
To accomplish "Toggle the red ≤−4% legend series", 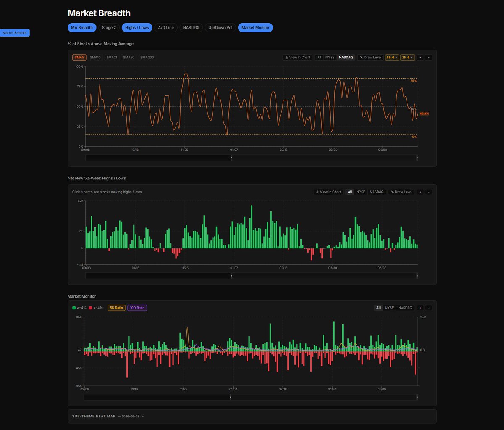I will pos(96,308).
